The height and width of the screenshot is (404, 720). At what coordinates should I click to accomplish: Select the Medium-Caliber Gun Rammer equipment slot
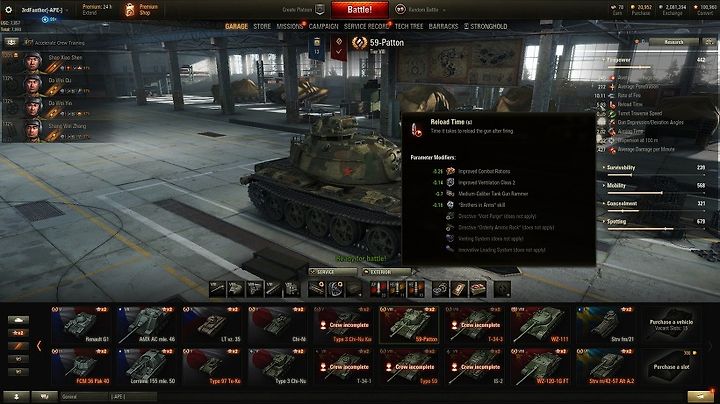(x=316, y=289)
